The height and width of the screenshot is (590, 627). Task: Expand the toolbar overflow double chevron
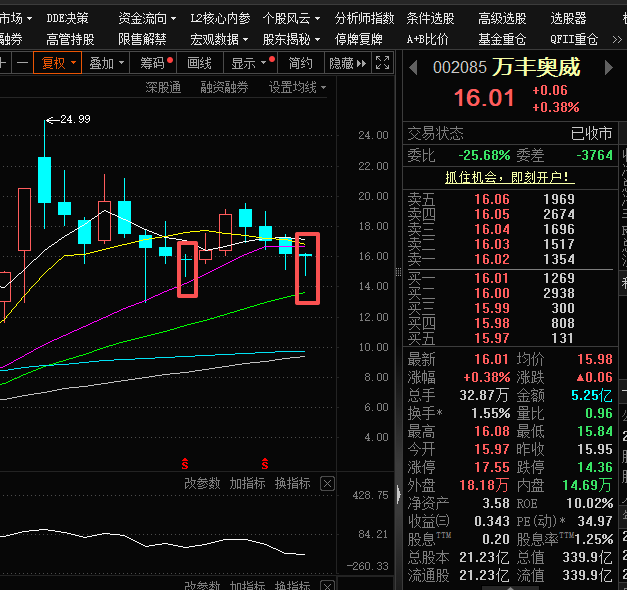(x=617, y=40)
